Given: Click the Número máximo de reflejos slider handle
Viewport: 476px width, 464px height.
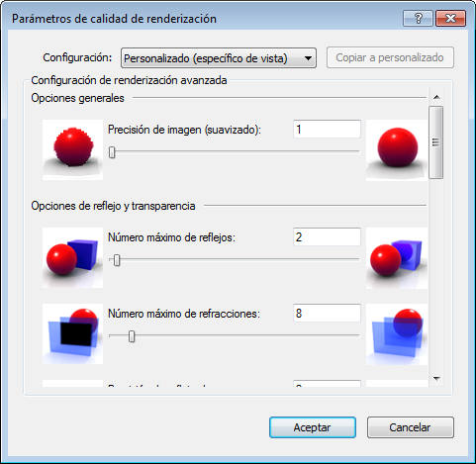Looking at the screenshot, I should coord(117,260).
